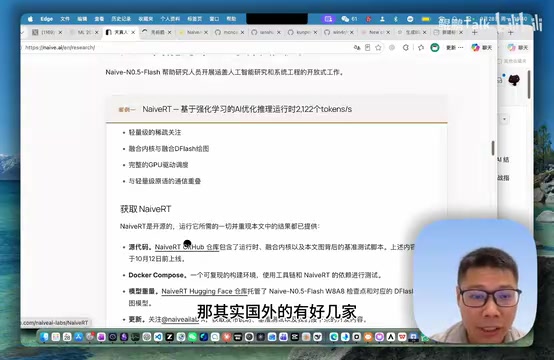
Task: Open the @naiveailabs link
Action: click(x=180, y=319)
